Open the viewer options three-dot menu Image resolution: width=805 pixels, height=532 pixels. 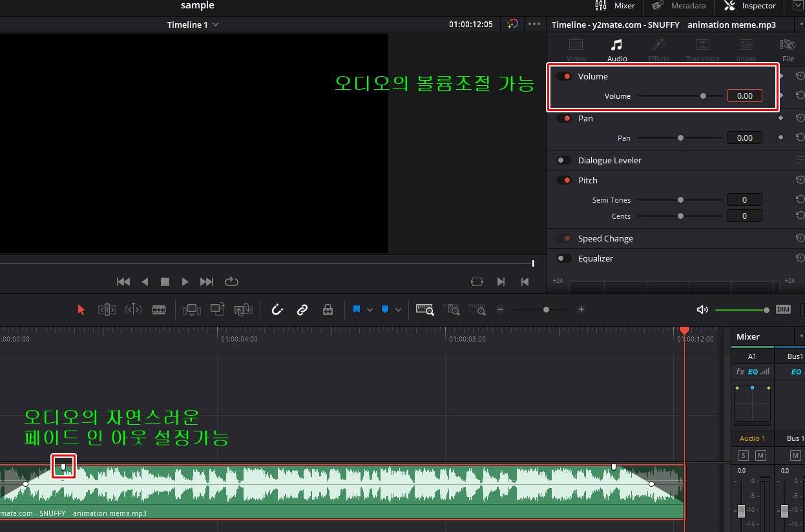tap(534, 25)
